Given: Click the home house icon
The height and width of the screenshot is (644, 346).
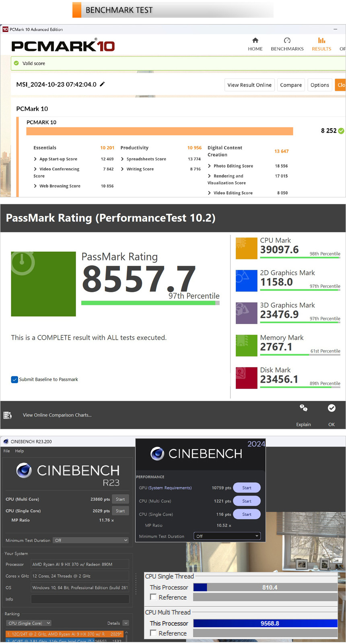Looking at the screenshot, I should tap(255, 40).
